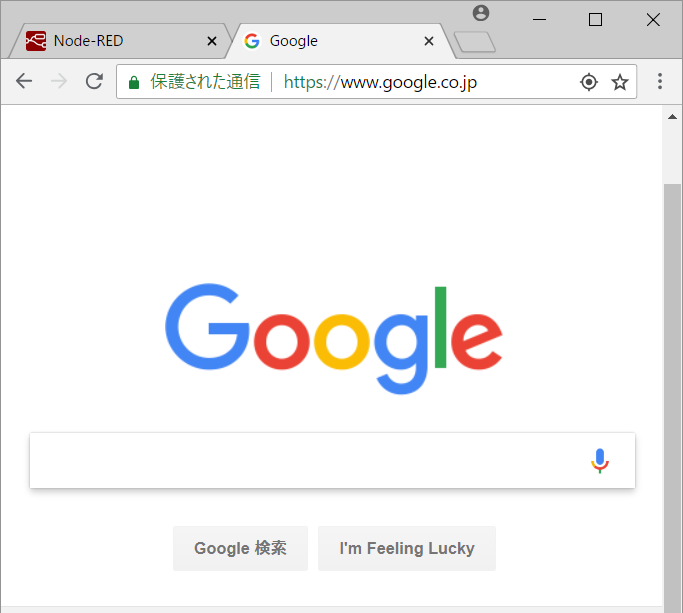Click the I'm Feeling Lucky button

(x=407, y=548)
